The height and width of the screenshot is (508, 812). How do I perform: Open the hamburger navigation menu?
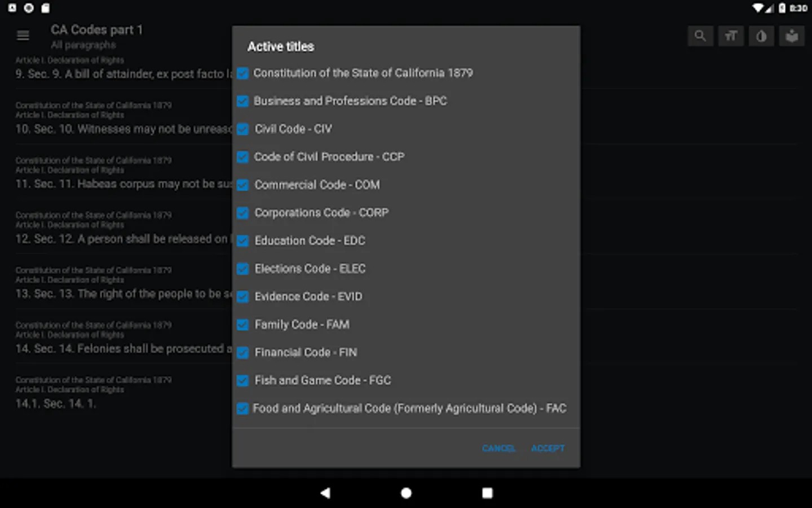pyautogui.click(x=23, y=36)
